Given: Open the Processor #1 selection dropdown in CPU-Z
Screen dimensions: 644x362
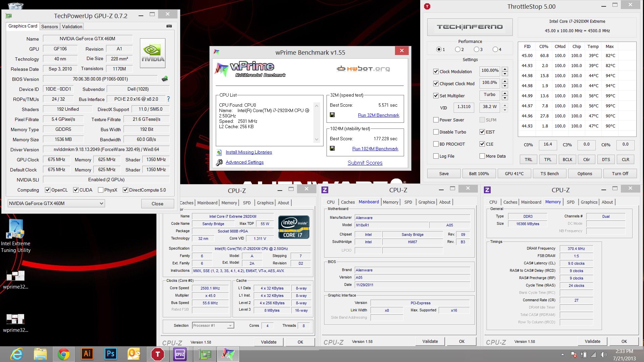Looking at the screenshot, I should 213,325.
